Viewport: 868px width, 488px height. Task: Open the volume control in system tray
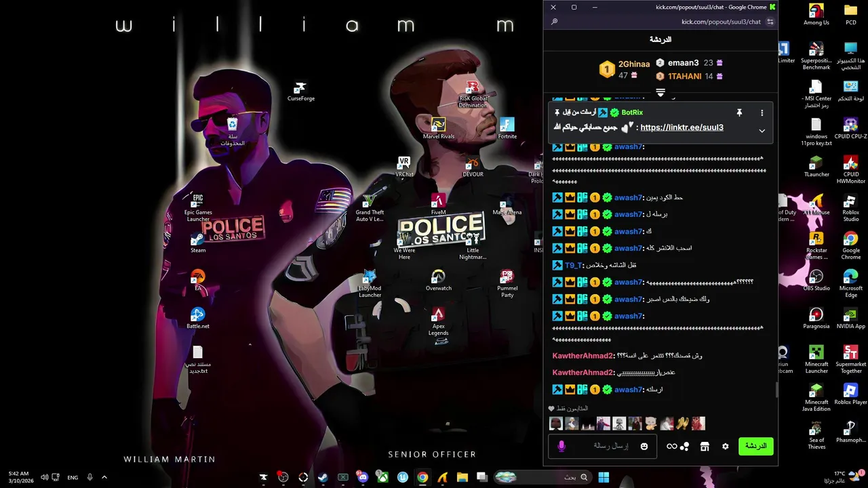pos(44,478)
